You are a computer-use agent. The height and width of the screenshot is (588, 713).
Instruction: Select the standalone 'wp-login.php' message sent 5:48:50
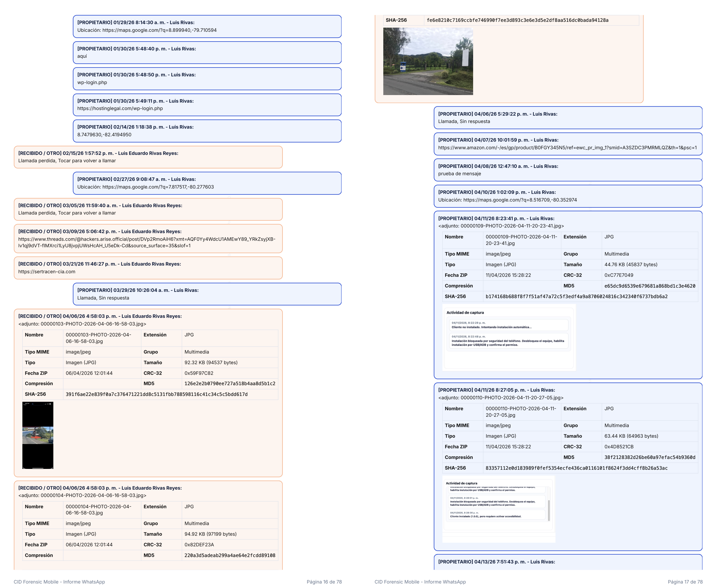pos(92,82)
